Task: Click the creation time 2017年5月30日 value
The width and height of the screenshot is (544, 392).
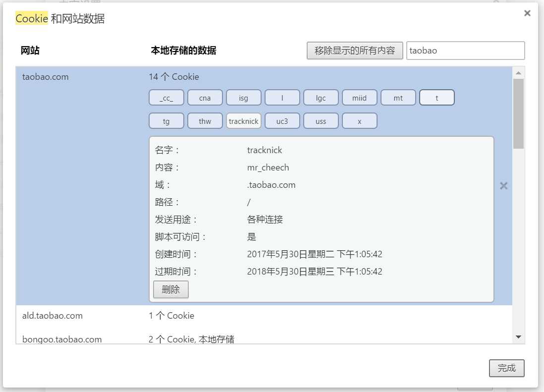Action: [315, 254]
